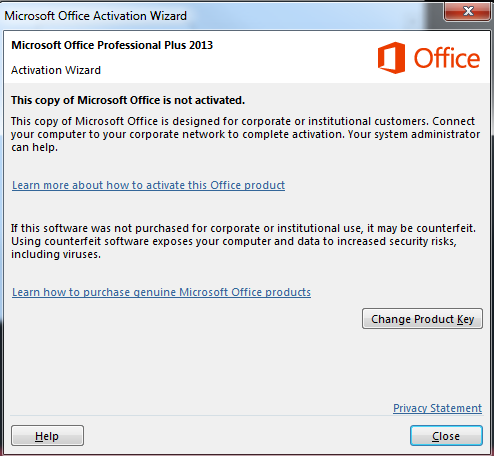
Task: Open 'Learn how to purchase genuine' products link
Action: click(x=161, y=292)
